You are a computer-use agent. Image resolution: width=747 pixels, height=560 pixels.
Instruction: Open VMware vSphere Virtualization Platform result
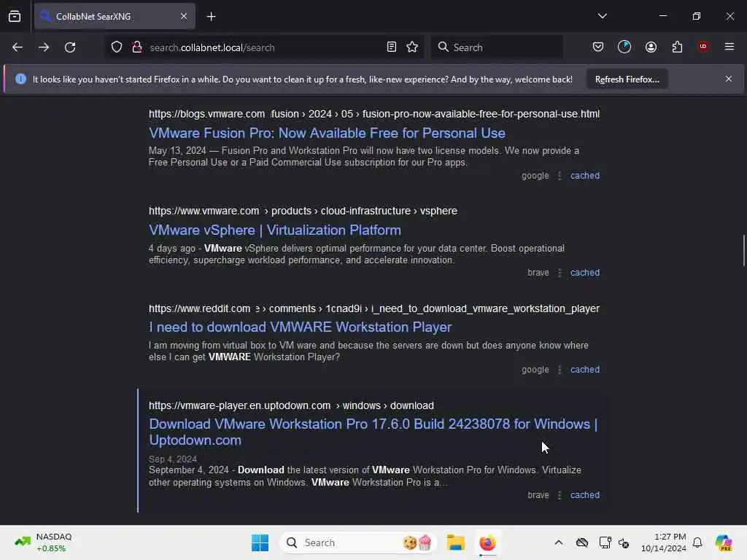pyautogui.click(x=274, y=230)
